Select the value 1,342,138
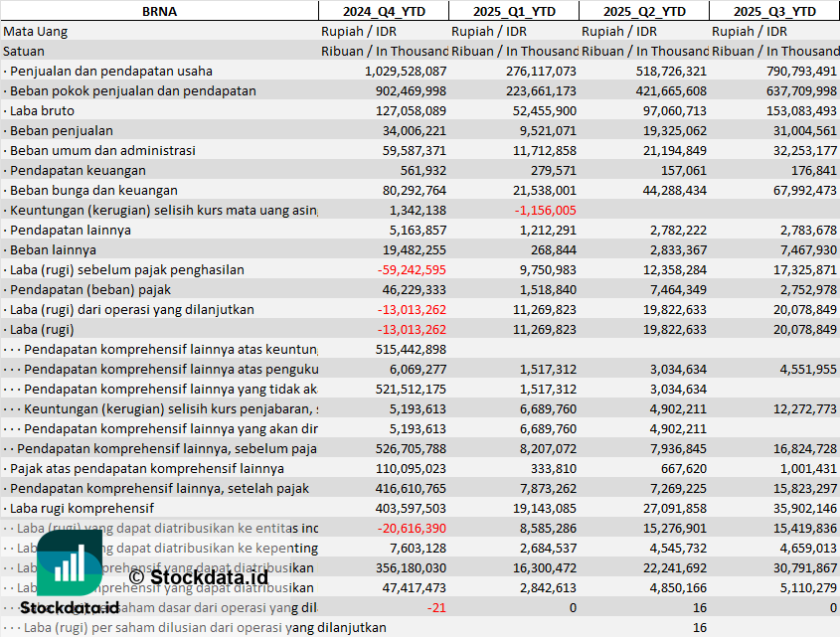 pyautogui.click(x=418, y=210)
